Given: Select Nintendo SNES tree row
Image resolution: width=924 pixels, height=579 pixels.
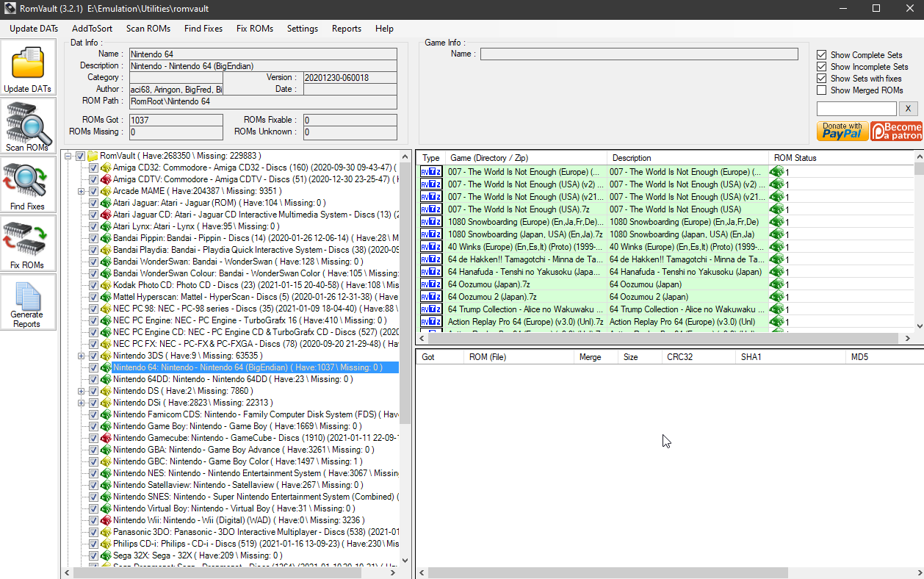Looking at the screenshot, I should pyautogui.click(x=255, y=497).
